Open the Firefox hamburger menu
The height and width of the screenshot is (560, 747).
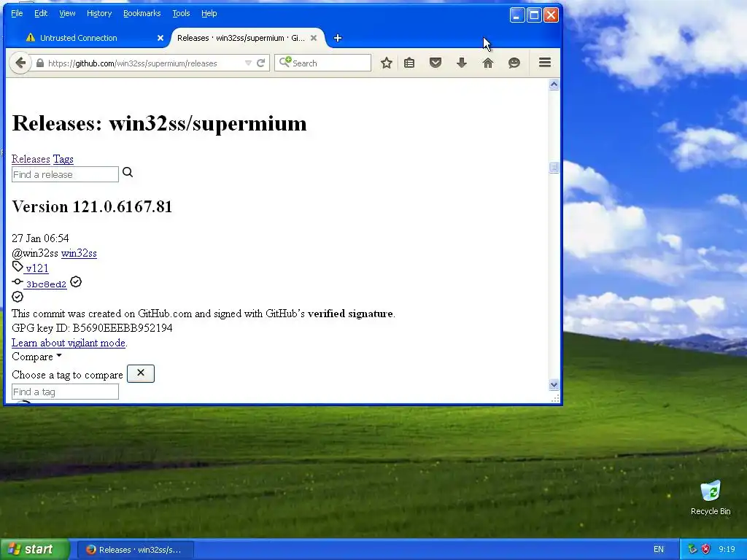point(545,63)
